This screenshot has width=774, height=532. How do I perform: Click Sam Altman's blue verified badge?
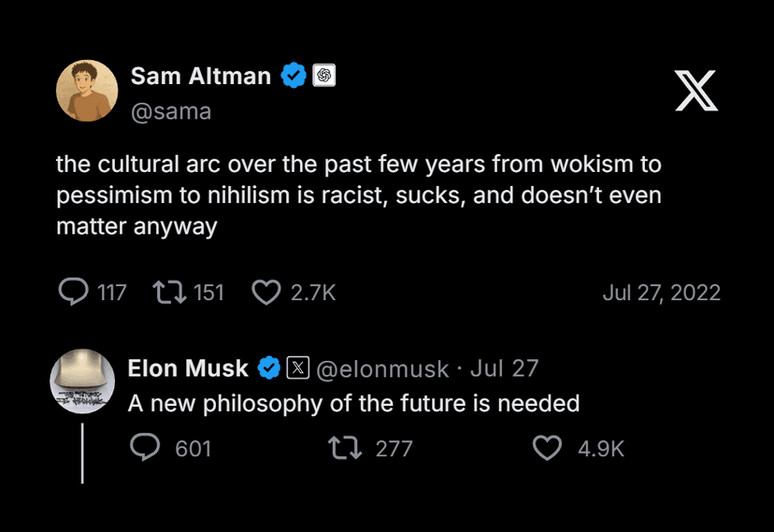tap(294, 76)
